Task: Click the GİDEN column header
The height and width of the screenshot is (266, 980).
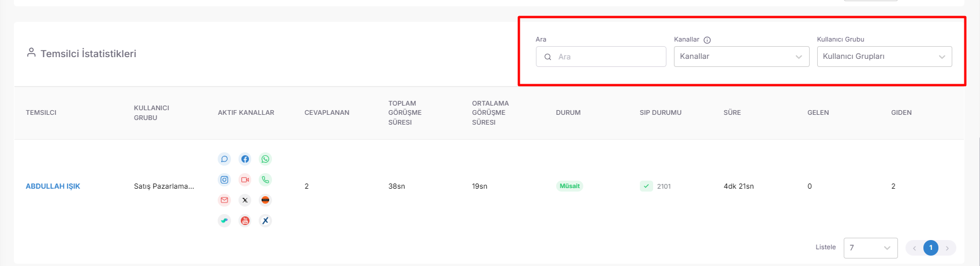Action: pyautogui.click(x=901, y=113)
